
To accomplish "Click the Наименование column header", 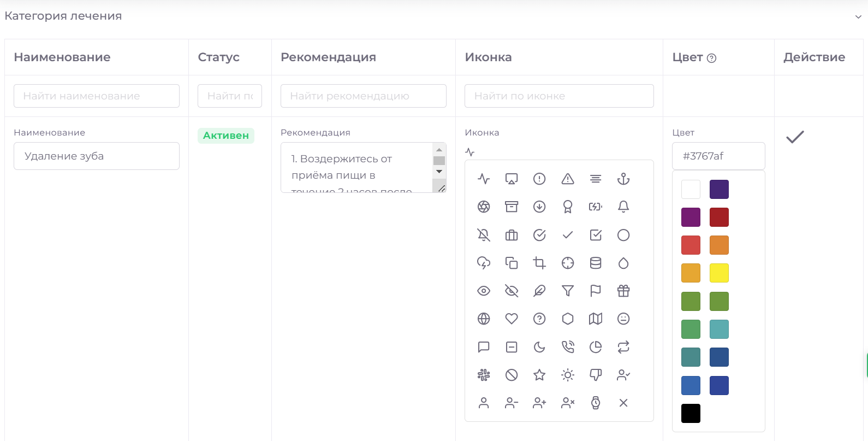I will click(62, 57).
